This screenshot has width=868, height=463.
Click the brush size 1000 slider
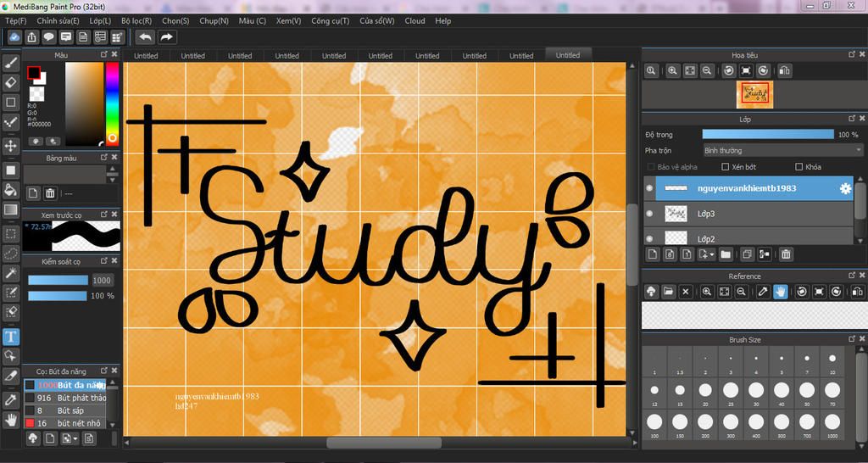[58, 280]
